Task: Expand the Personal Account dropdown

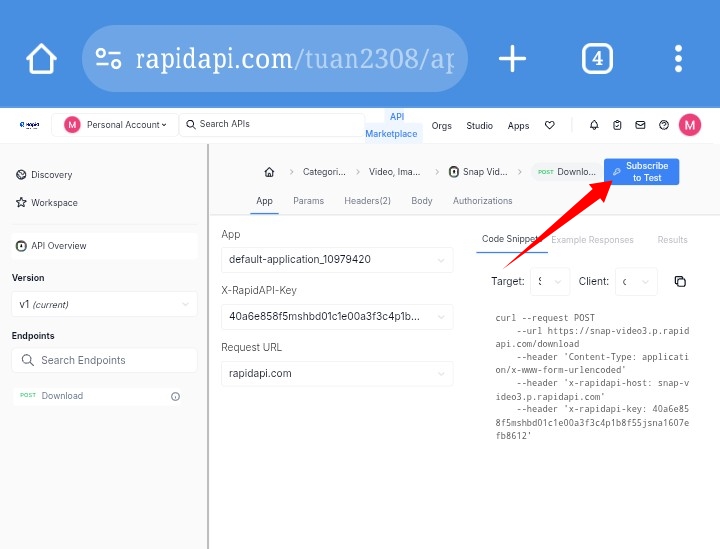Action: point(116,125)
